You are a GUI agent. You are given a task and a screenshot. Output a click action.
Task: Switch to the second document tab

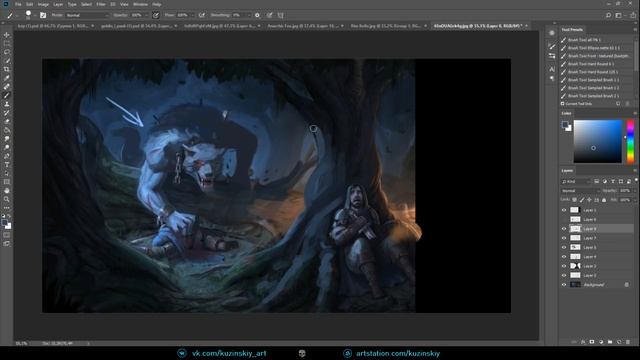(139, 26)
